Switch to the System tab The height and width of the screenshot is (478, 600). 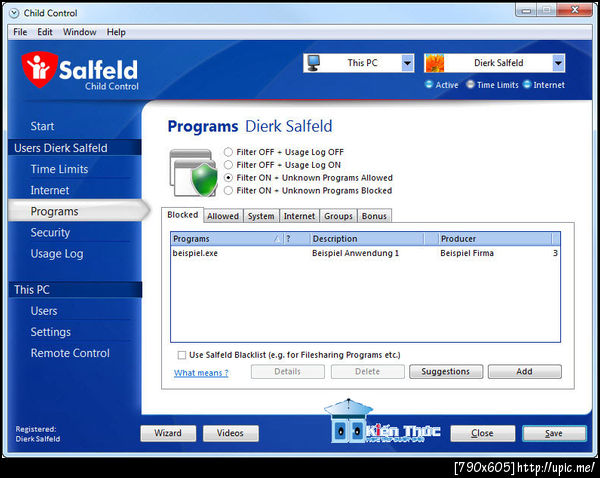pyautogui.click(x=261, y=216)
